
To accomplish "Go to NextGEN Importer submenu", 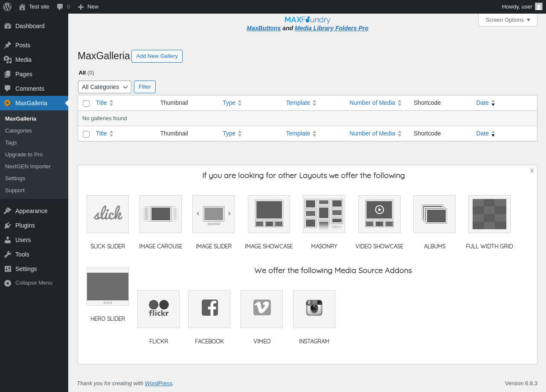I will pos(28,166).
